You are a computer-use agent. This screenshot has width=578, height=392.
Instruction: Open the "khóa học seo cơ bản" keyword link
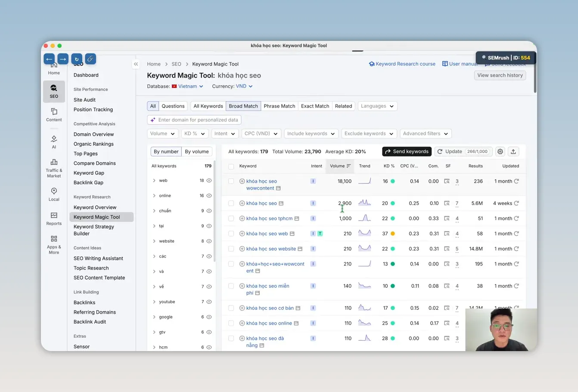pos(270,308)
